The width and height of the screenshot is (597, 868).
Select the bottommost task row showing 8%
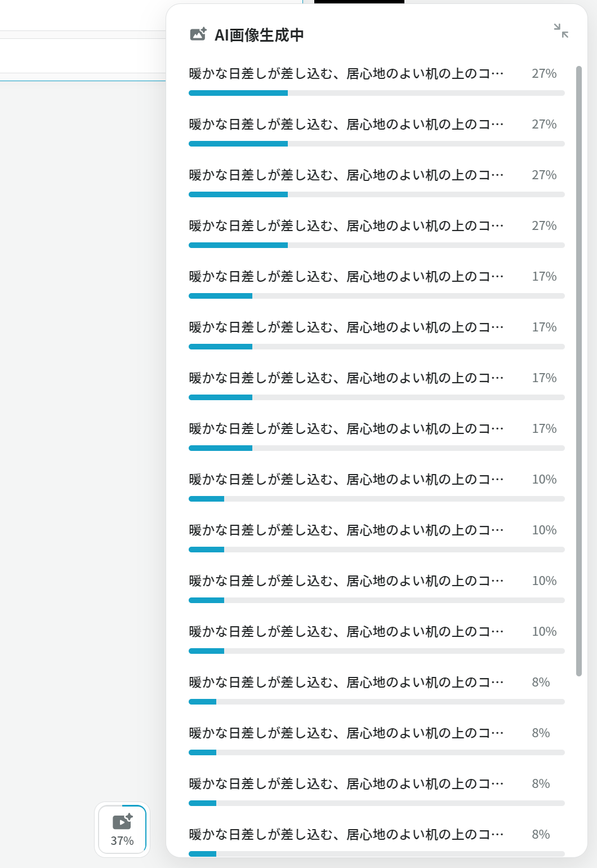(376, 842)
